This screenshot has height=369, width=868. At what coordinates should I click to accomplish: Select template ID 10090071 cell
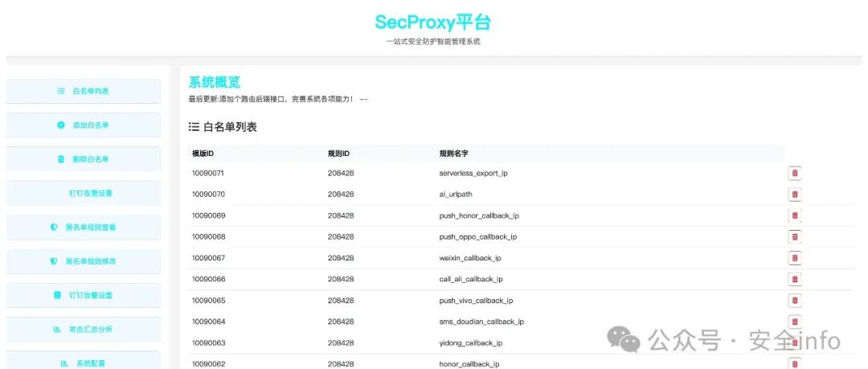208,174
